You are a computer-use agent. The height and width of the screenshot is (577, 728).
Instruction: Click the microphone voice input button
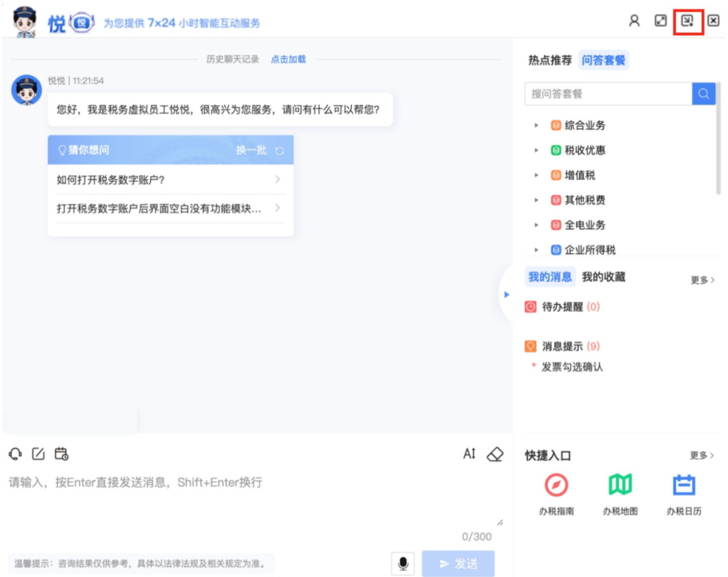point(403,563)
